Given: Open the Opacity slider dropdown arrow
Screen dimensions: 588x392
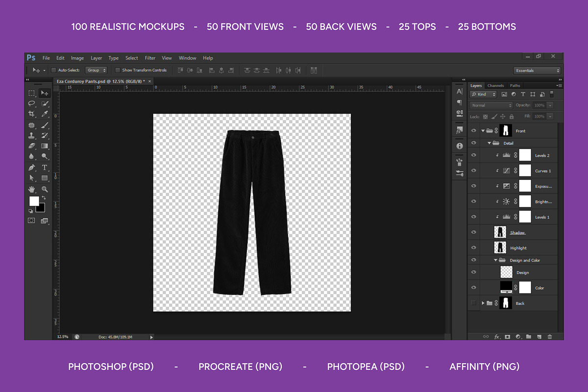Looking at the screenshot, I should [x=550, y=105].
